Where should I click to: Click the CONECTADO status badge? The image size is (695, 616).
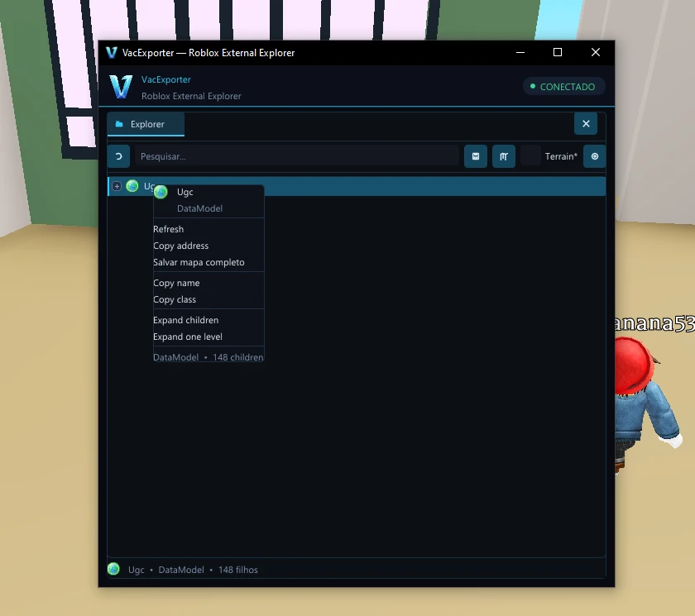(563, 87)
